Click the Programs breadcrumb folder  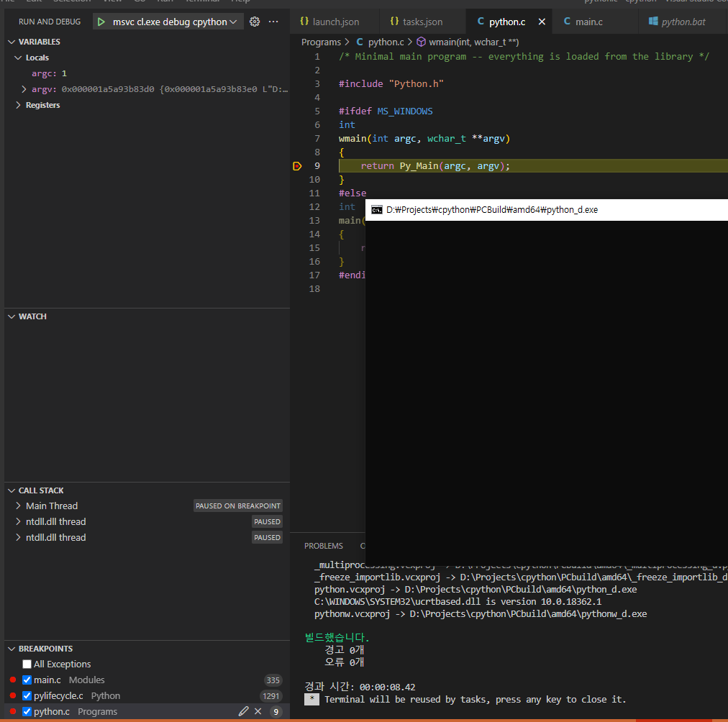[321, 42]
